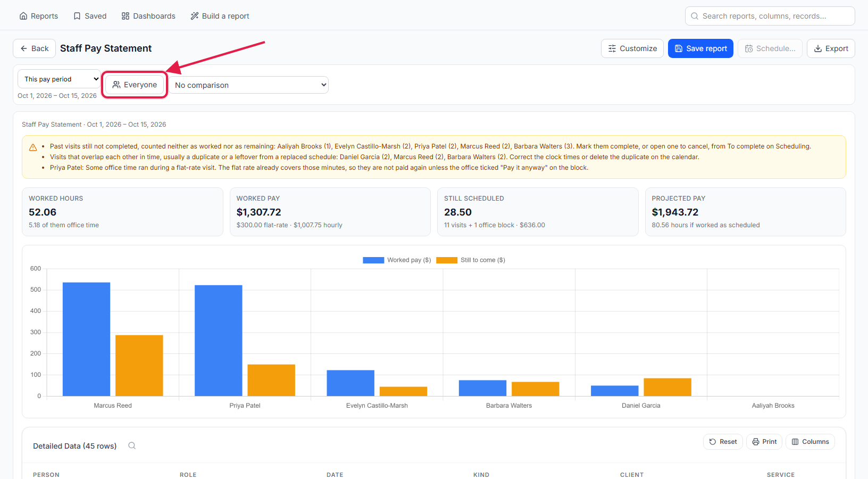Reset the detailed data table
The image size is (868, 479).
[723, 442]
